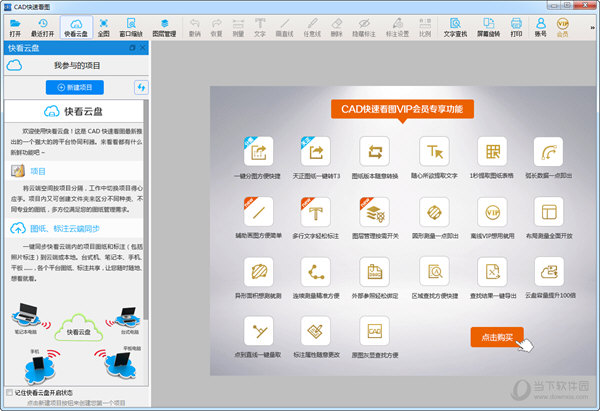Check 记住快看云盘开启状态 checkbox
600x411 pixels.
pyautogui.click(x=9, y=393)
